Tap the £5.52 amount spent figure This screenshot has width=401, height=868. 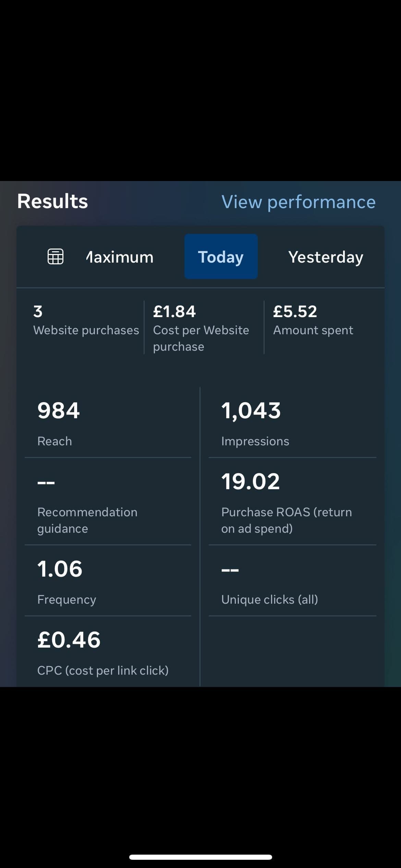tap(295, 311)
